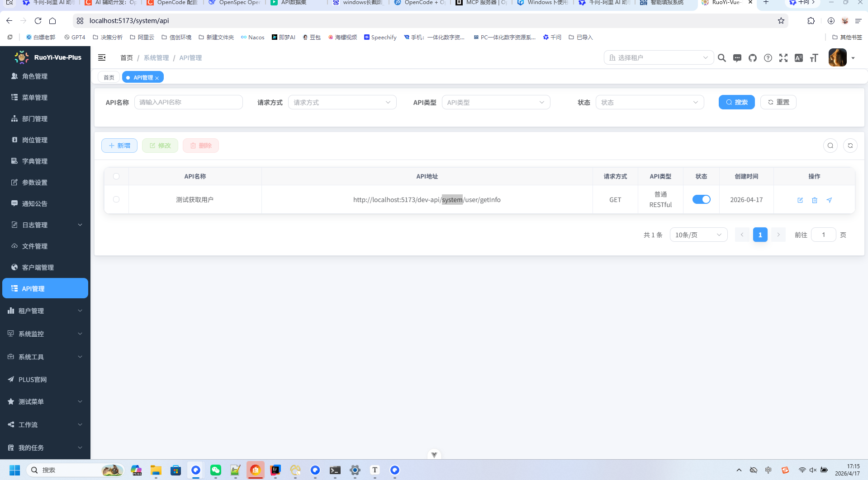Check the row checkbox for 测试获取用户
The width and height of the screenshot is (868, 480).
point(116,199)
